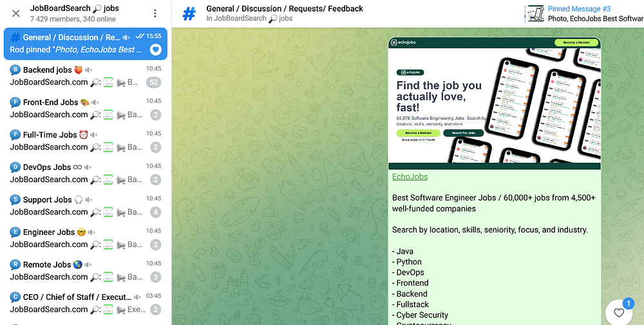Click the D avatar icon of DevOps Jobs
Screen dimensions: 644x325
[x=15, y=167]
